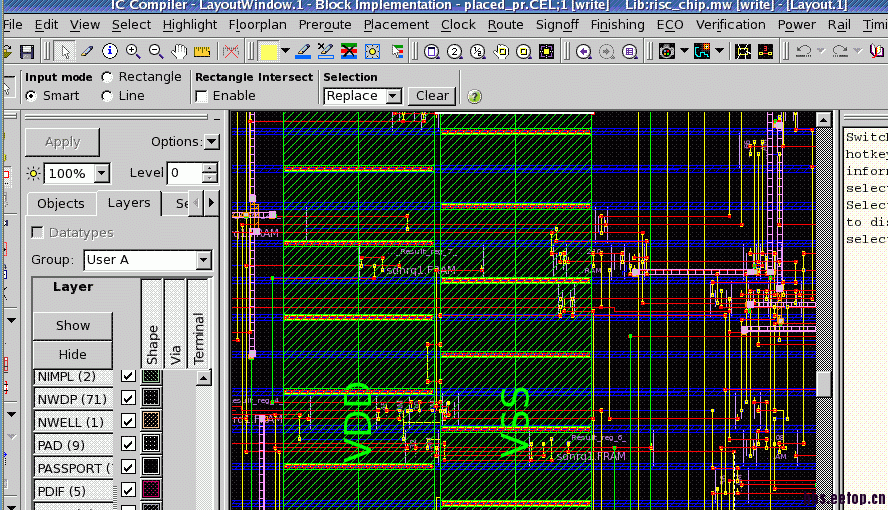
Task: Click the tabs scroll-right arrow
Action: (211, 202)
